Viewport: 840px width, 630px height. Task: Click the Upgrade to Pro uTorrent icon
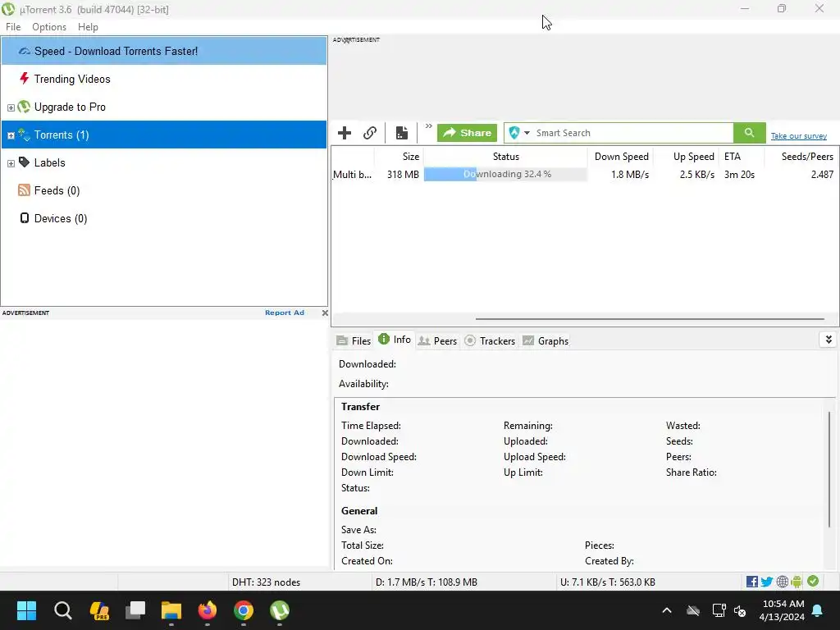(x=24, y=107)
